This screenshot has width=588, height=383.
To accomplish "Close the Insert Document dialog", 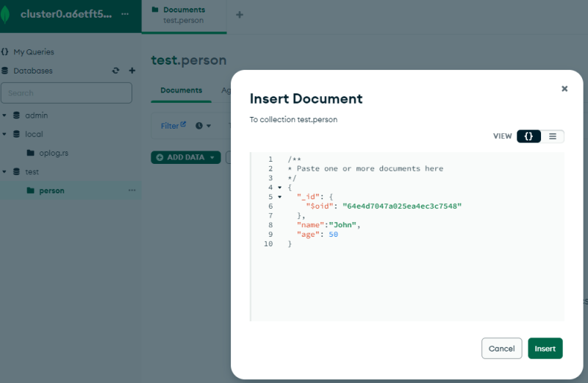I will [564, 88].
